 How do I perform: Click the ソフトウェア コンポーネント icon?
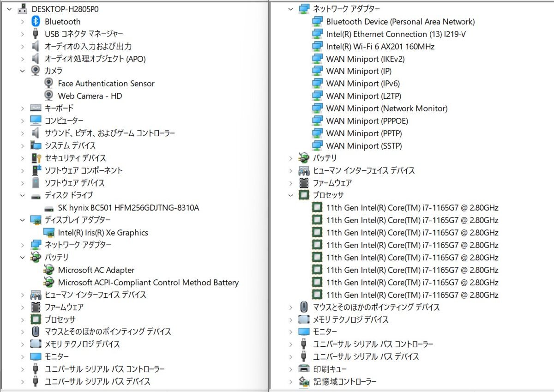click(36, 170)
